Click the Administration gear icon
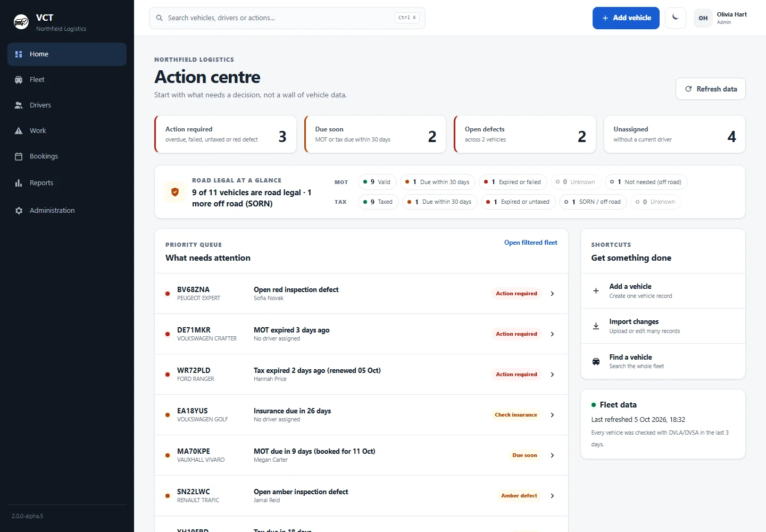 19,211
